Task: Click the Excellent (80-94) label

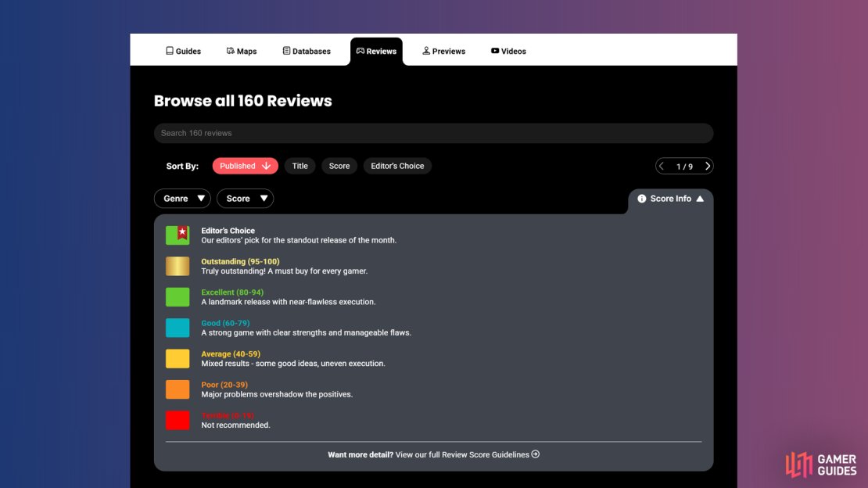Action: 232,292
